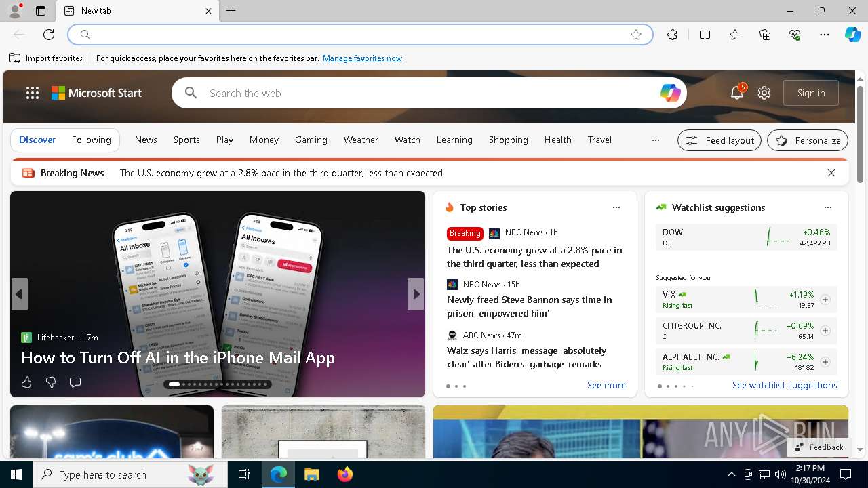The width and height of the screenshot is (868, 488).
Task: Switch to the Discover tab
Action: tap(37, 140)
